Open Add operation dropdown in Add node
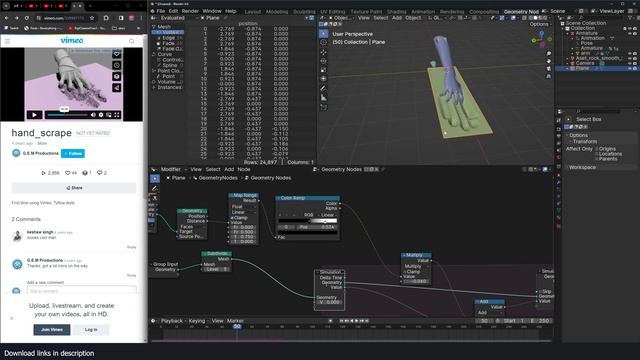 [x=490, y=313]
